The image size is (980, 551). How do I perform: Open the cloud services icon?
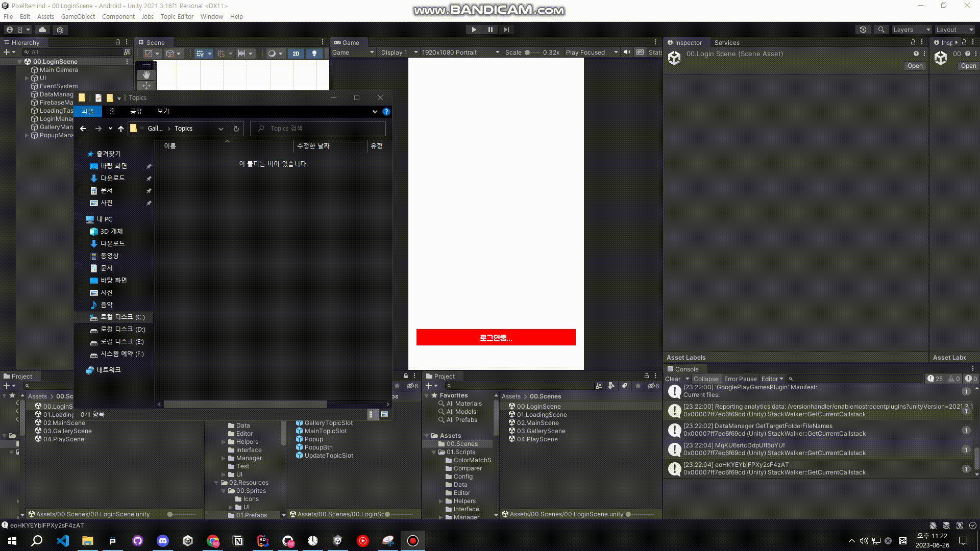[x=42, y=30]
